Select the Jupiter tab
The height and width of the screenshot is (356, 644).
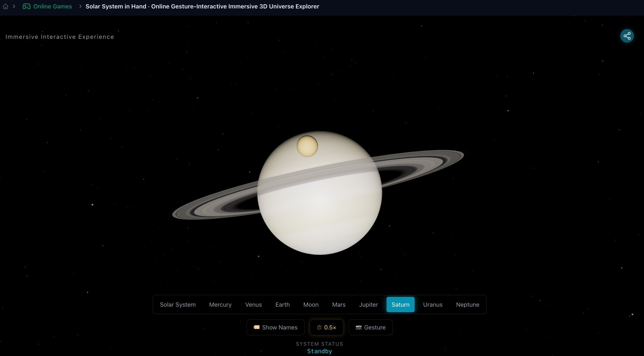368,305
